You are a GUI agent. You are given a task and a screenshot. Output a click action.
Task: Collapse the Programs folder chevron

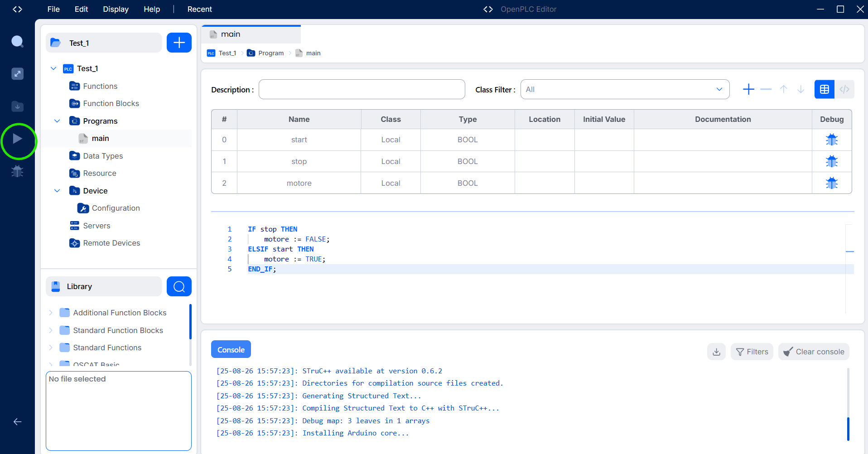point(57,121)
